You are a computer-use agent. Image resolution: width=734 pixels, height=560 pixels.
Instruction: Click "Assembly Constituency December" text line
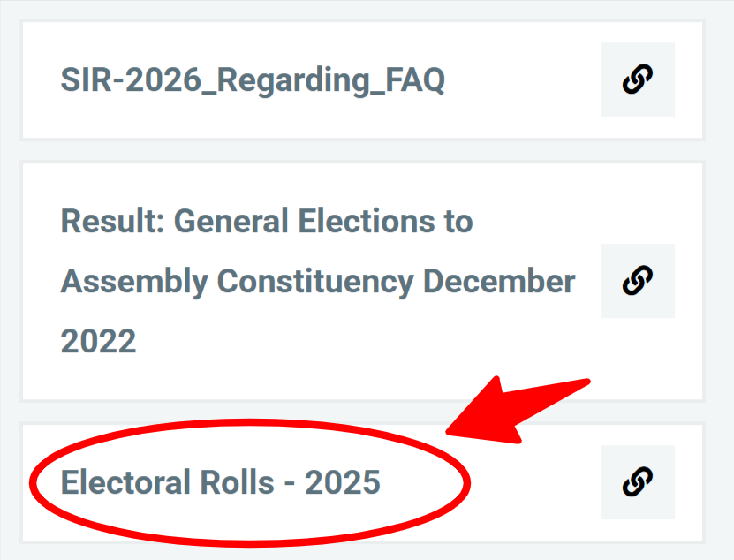318,282
